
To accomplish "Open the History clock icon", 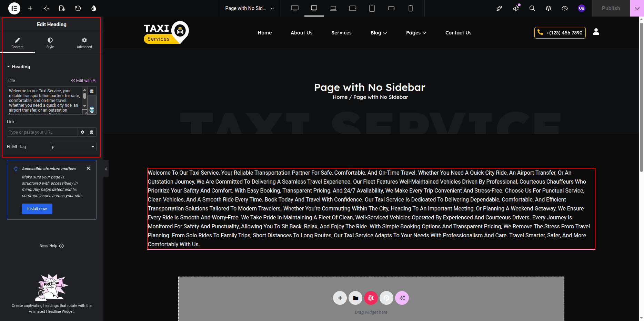I will (78, 8).
